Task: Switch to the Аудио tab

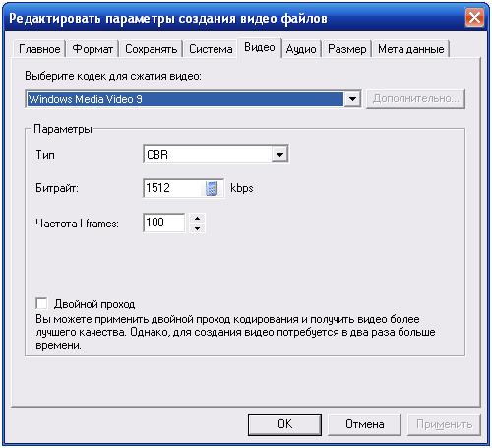Action: 301,49
